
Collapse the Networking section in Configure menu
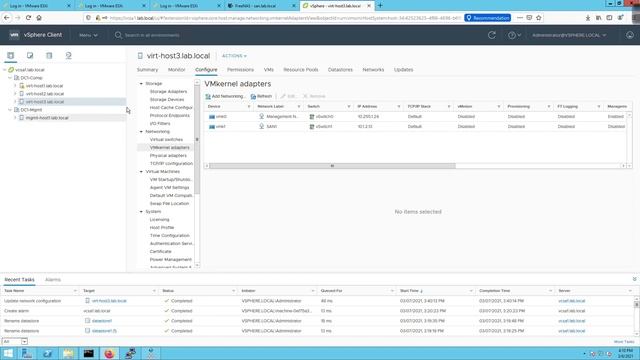tap(141, 132)
